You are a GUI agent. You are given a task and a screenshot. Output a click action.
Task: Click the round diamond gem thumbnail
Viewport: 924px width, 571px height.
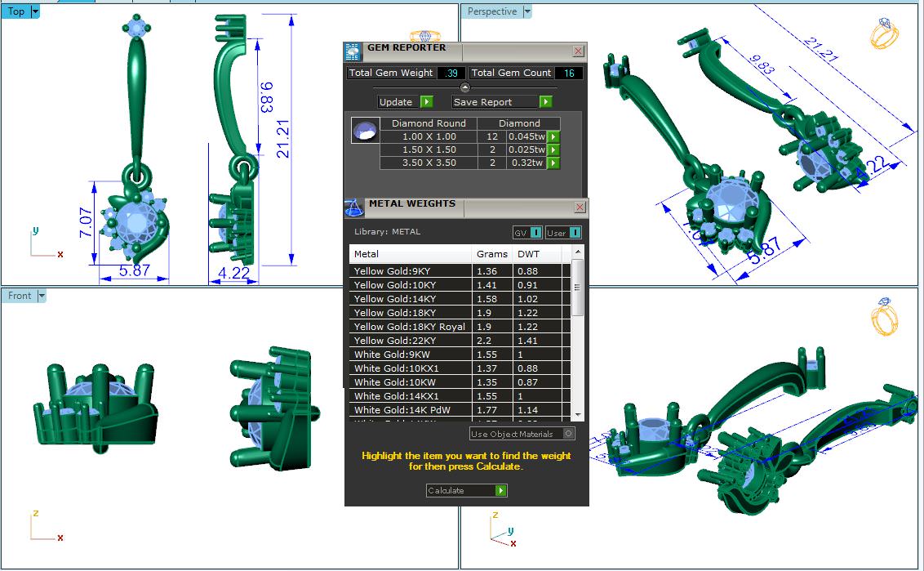(365, 131)
